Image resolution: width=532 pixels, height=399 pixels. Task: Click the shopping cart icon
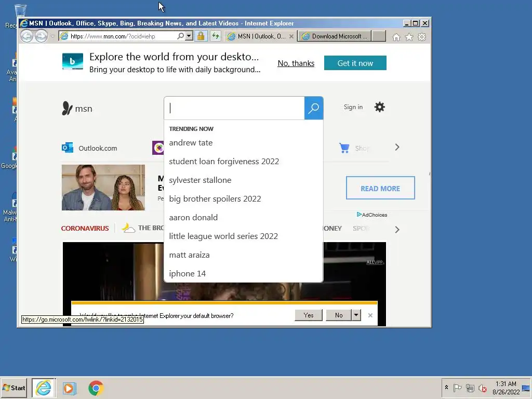[x=344, y=148]
